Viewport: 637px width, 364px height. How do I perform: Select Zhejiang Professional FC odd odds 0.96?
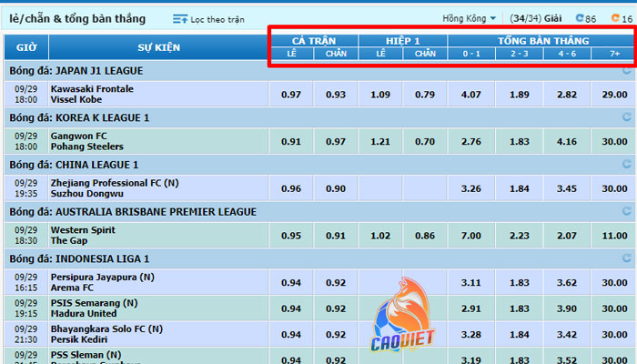pos(291,188)
